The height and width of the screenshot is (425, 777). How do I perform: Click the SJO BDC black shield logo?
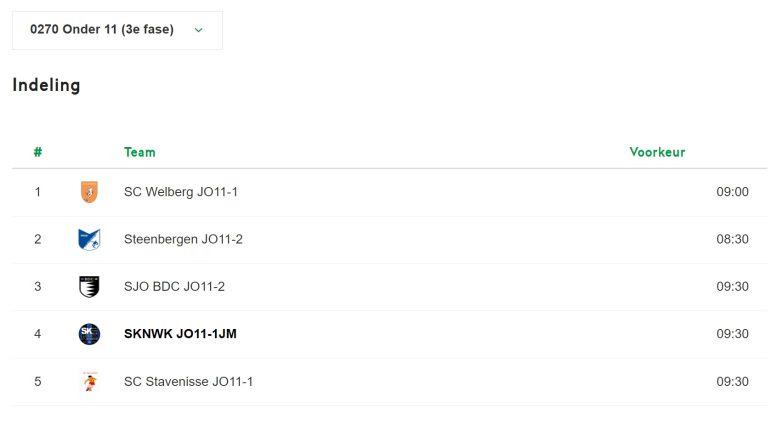pos(89,287)
